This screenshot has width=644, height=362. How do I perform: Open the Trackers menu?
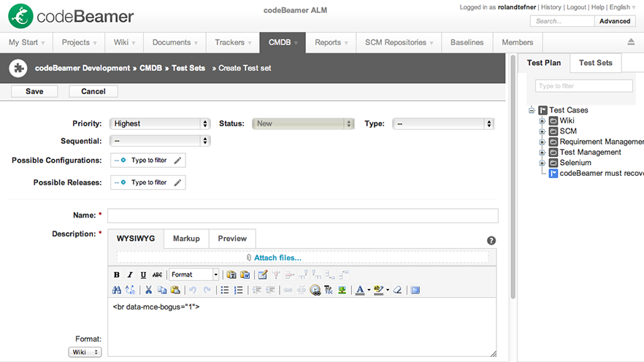pos(233,42)
